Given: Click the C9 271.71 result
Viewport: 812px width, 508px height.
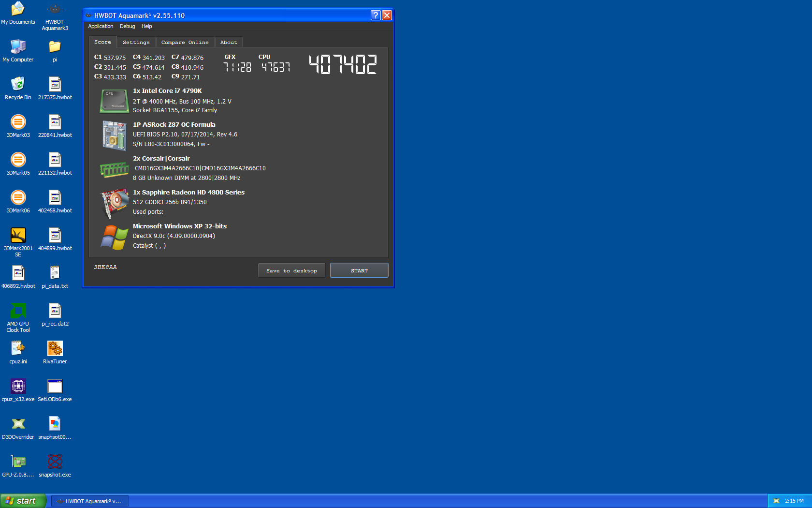Looking at the screenshot, I should [x=186, y=77].
